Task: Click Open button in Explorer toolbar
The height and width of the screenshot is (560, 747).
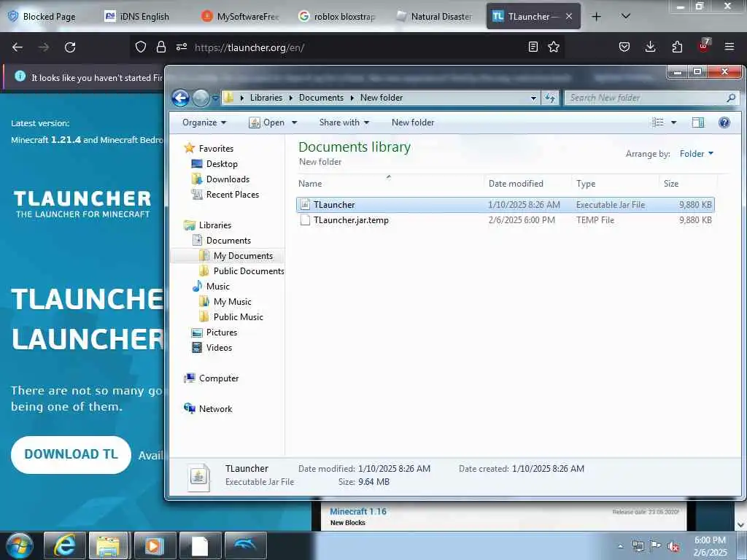Action: point(267,122)
